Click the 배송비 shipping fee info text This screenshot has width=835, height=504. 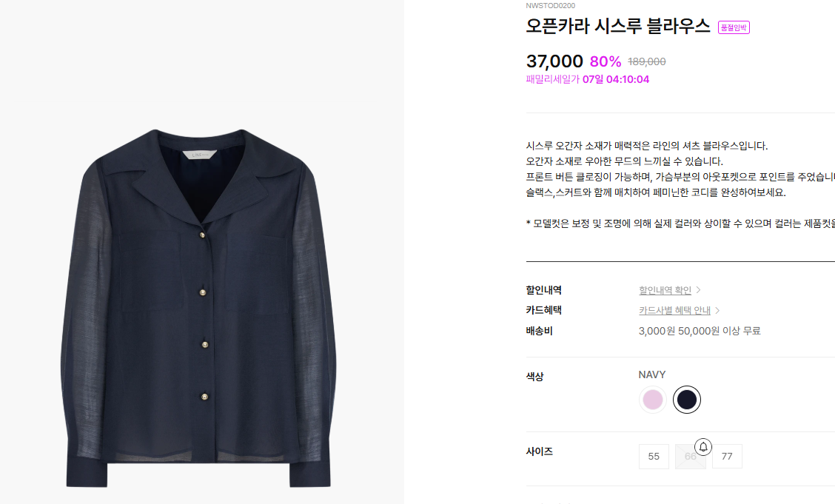coord(700,331)
